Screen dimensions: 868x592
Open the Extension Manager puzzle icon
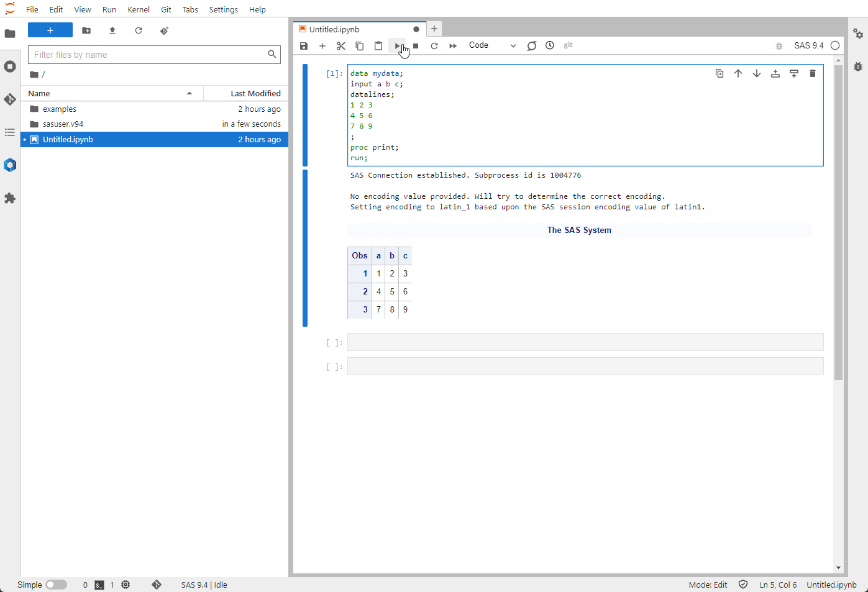10,198
